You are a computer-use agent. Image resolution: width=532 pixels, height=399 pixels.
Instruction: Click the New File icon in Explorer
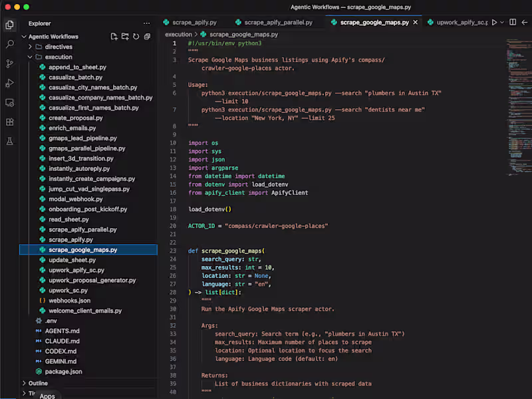114,37
